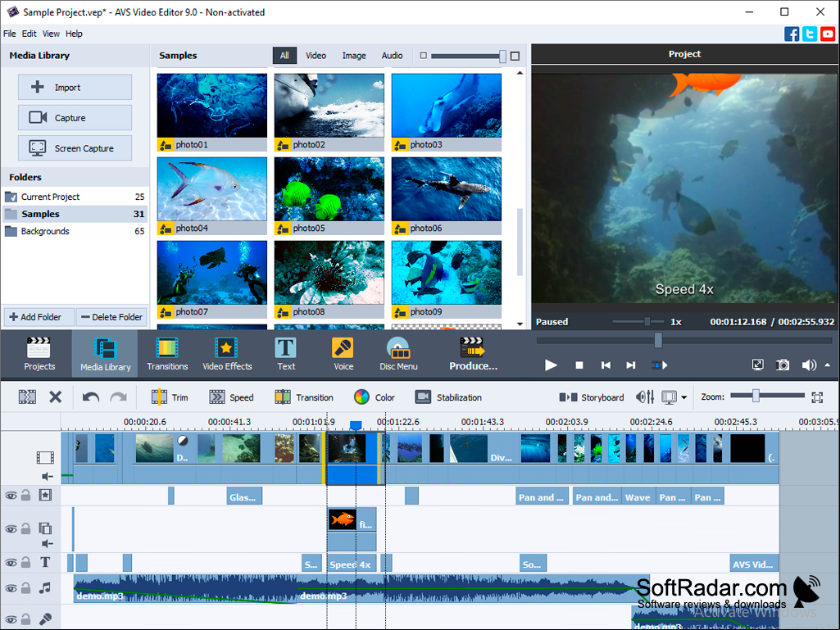This screenshot has width=840, height=630.
Task: Adjust the thumbnail size slider
Action: pos(502,56)
